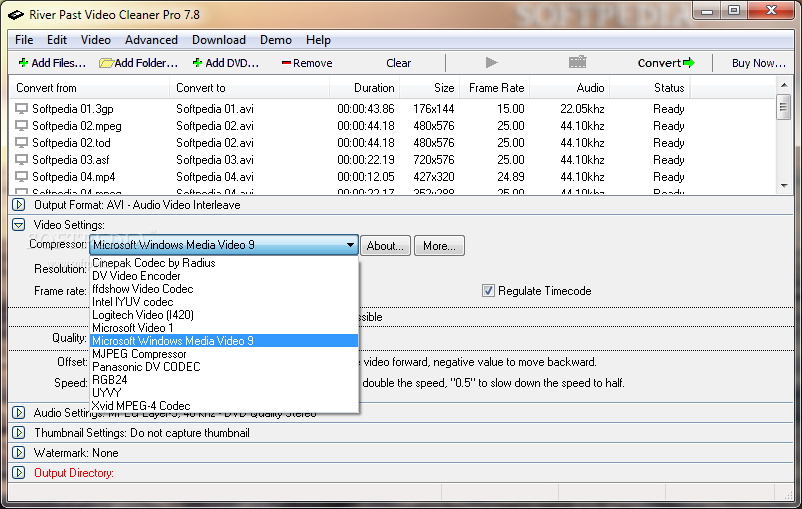This screenshot has width=802, height=509.
Task: Choose Panasonic DV CODEC
Action: tap(224, 367)
